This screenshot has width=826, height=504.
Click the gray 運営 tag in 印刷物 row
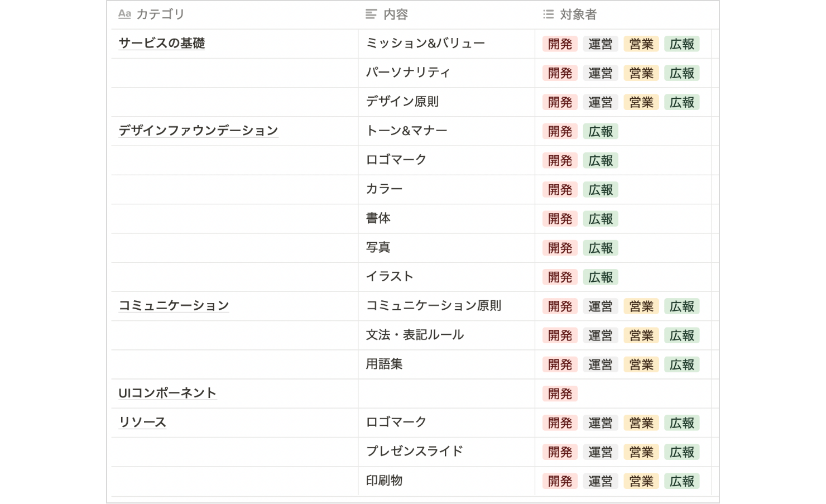601,481
